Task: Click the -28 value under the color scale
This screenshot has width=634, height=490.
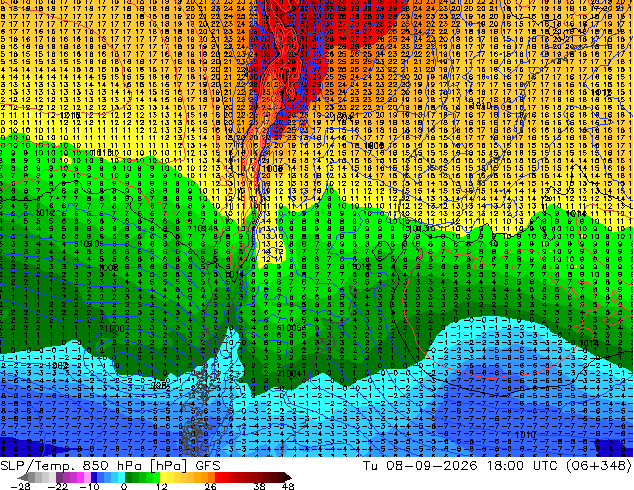Action: point(21,486)
